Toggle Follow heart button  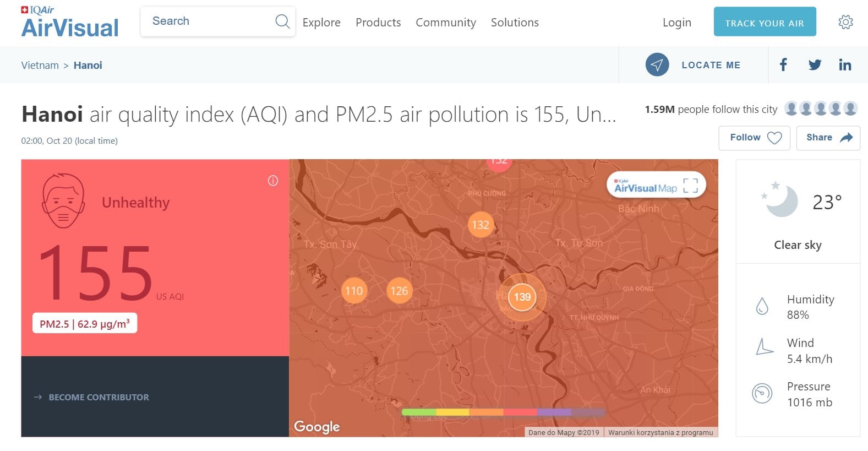(x=754, y=138)
